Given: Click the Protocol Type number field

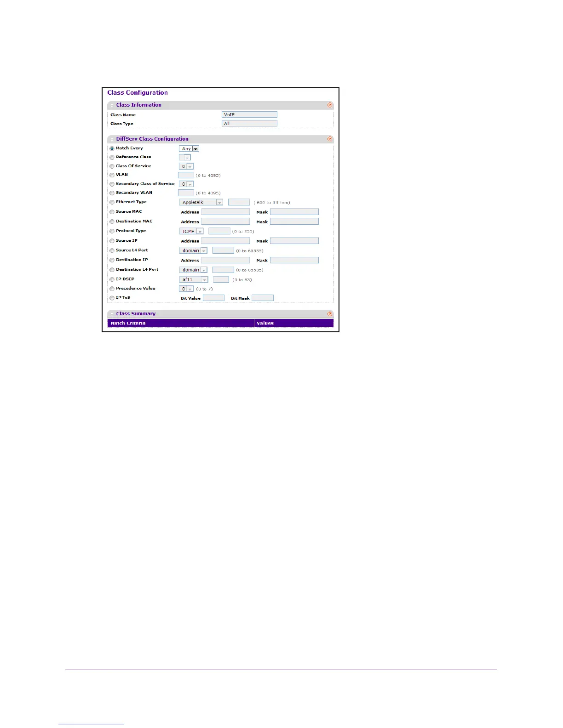Looking at the screenshot, I should [x=219, y=231].
